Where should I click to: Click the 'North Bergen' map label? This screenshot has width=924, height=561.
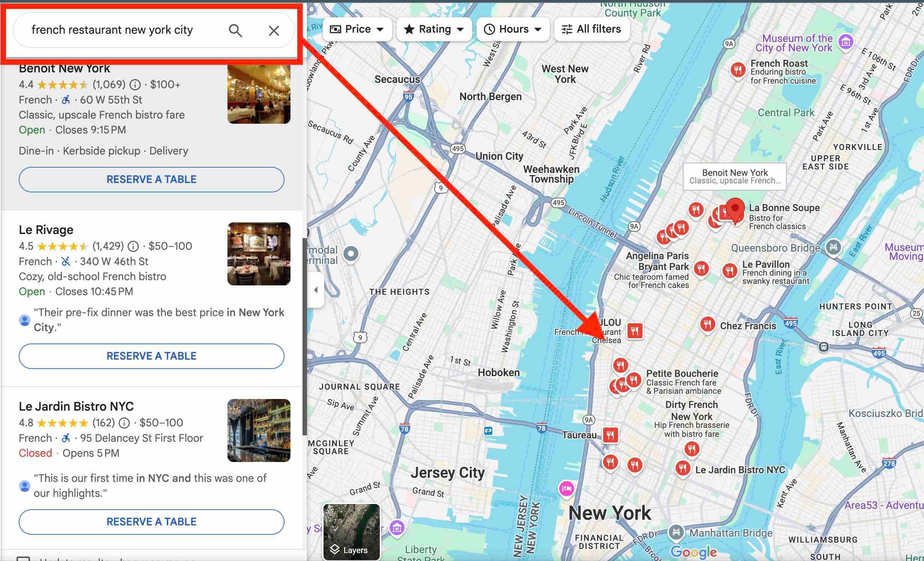(x=491, y=97)
